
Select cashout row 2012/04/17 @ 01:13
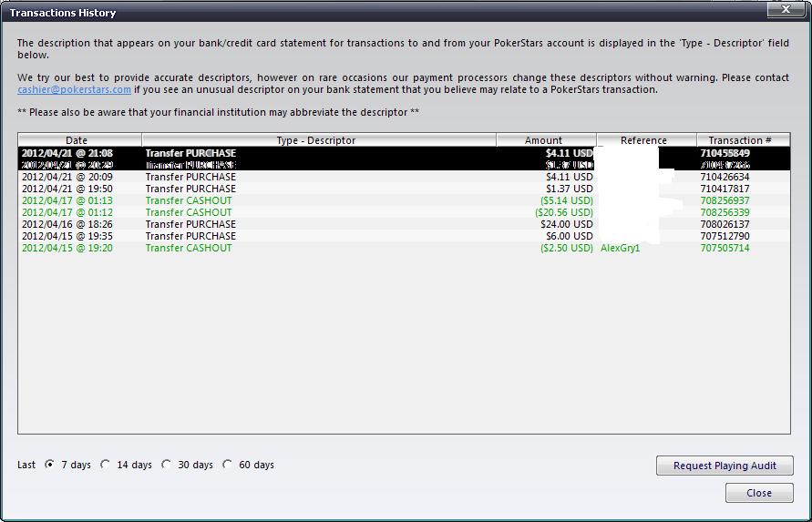(404, 201)
